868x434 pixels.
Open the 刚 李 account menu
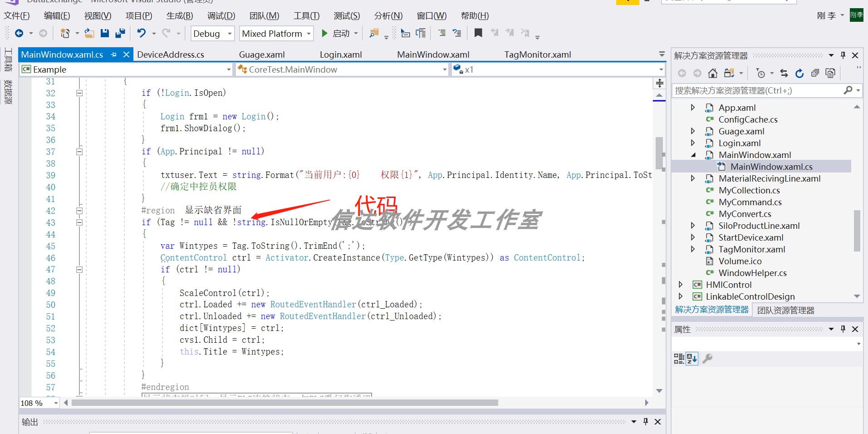[830, 16]
